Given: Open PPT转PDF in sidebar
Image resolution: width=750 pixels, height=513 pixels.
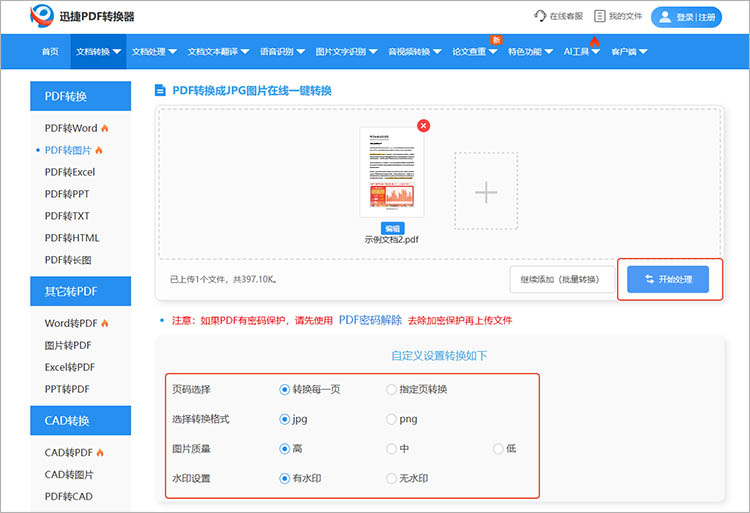Looking at the screenshot, I should click(x=67, y=389).
